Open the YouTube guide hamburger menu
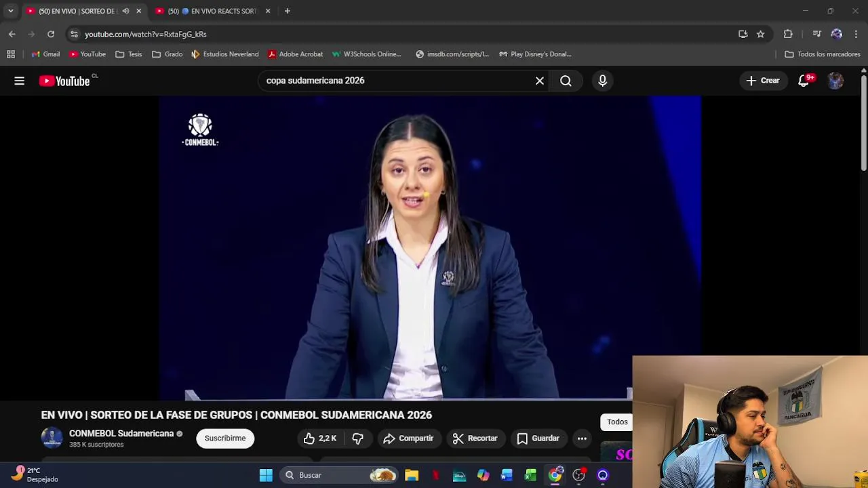 click(x=19, y=81)
